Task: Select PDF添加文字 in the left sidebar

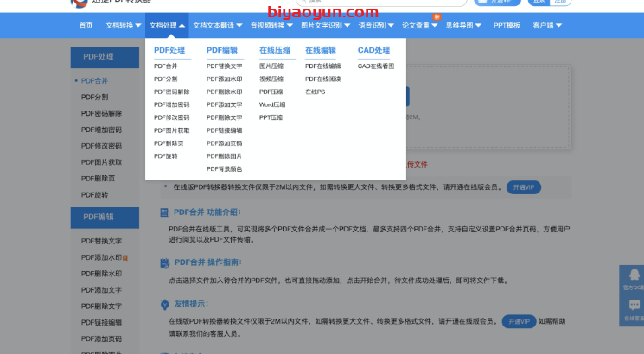Action: point(101,290)
